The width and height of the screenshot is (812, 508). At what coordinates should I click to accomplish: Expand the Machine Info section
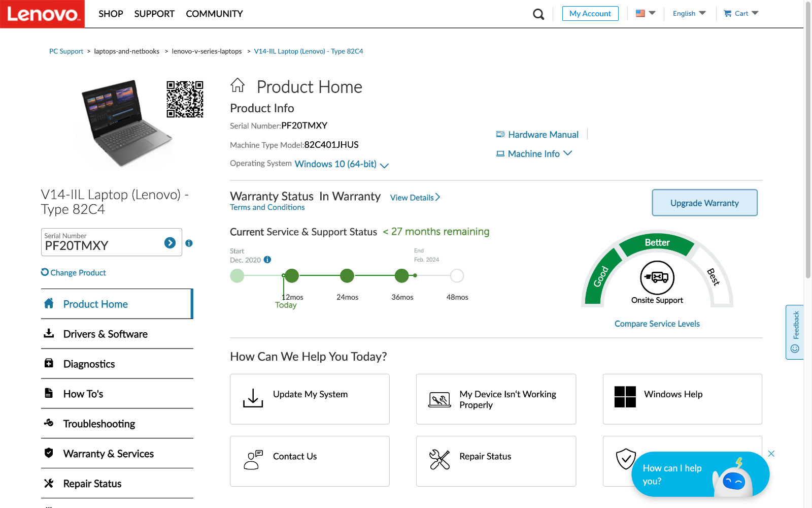coord(534,153)
